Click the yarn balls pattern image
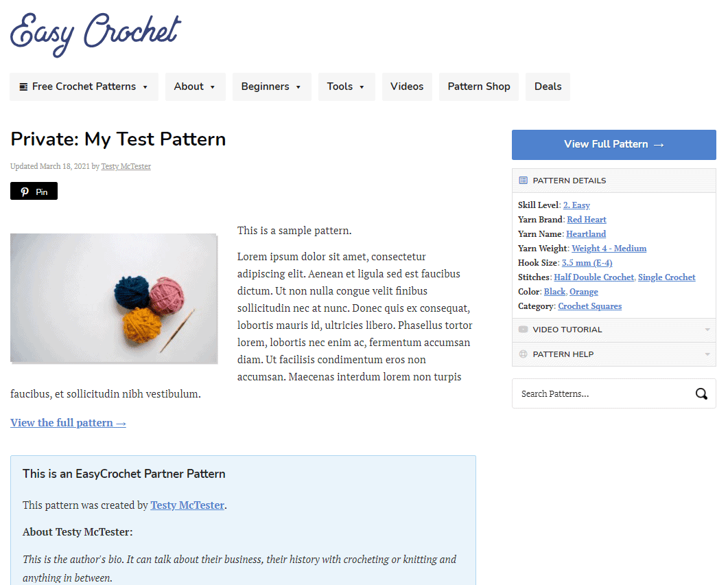The width and height of the screenshot is (728, 585). coord(114,298)
